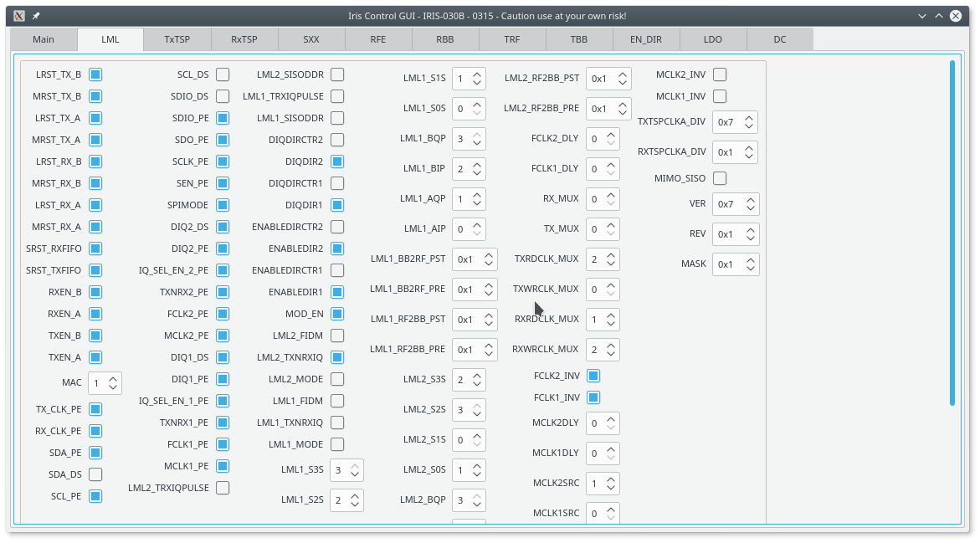Open the RxTSP tab
Screen dimensions: 980x543
(244, 38)
